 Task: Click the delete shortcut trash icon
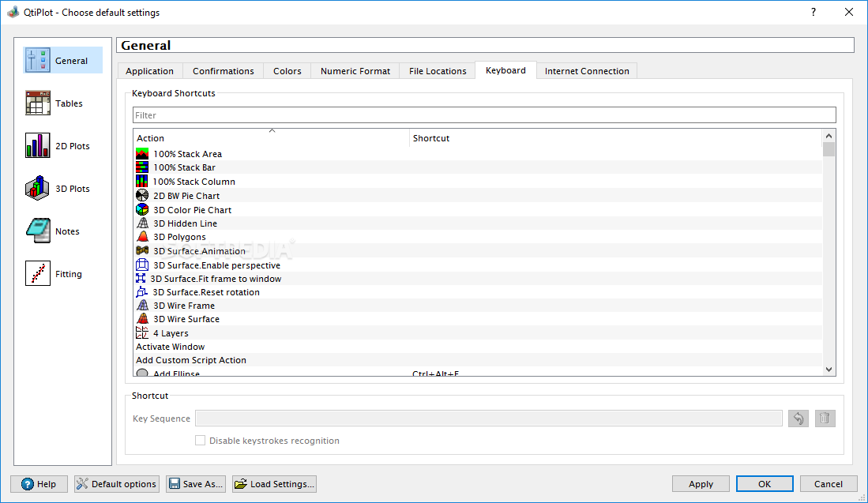coord(825,419)
